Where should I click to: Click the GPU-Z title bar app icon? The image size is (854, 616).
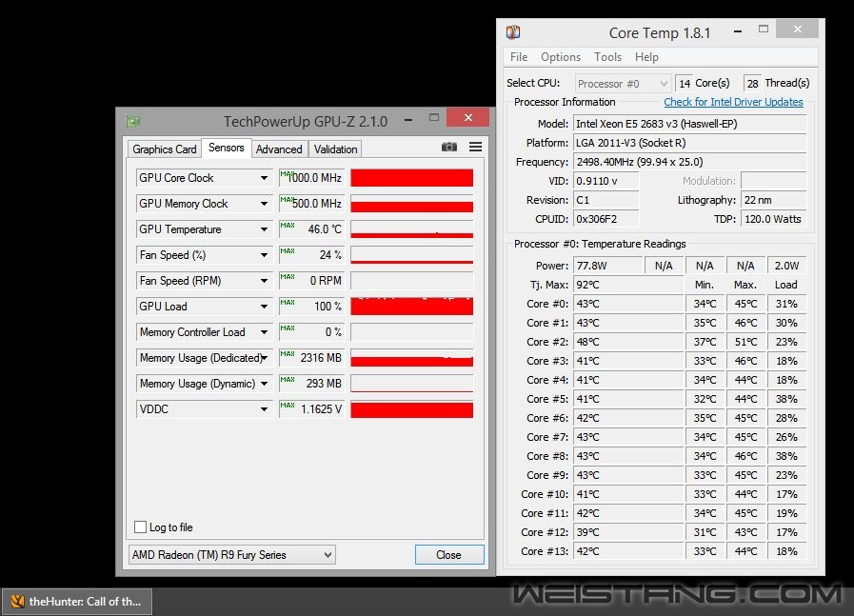pyautogui.click(x=133, y=121)
